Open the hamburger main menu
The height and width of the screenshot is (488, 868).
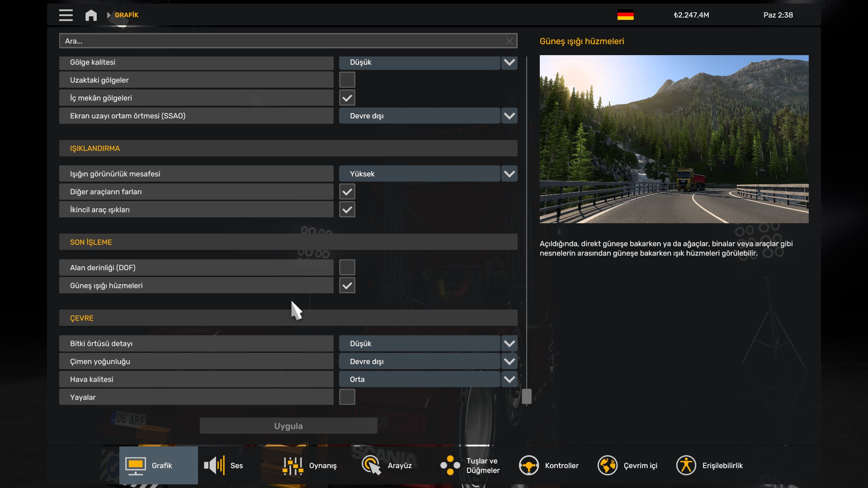66,15
